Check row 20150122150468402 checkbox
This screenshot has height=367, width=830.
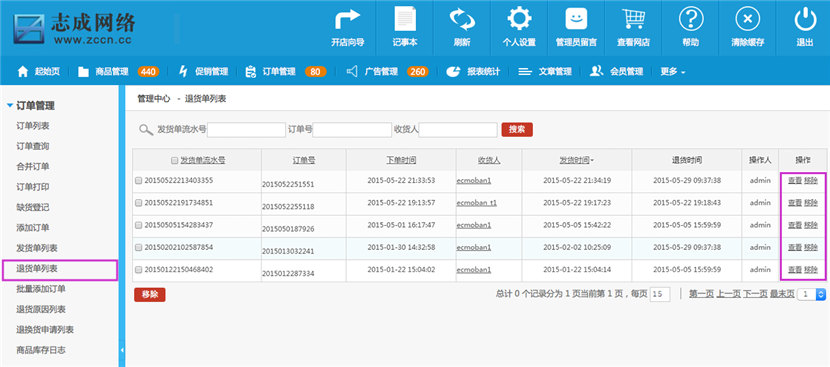pyautogui.click(x=139, y=270)
